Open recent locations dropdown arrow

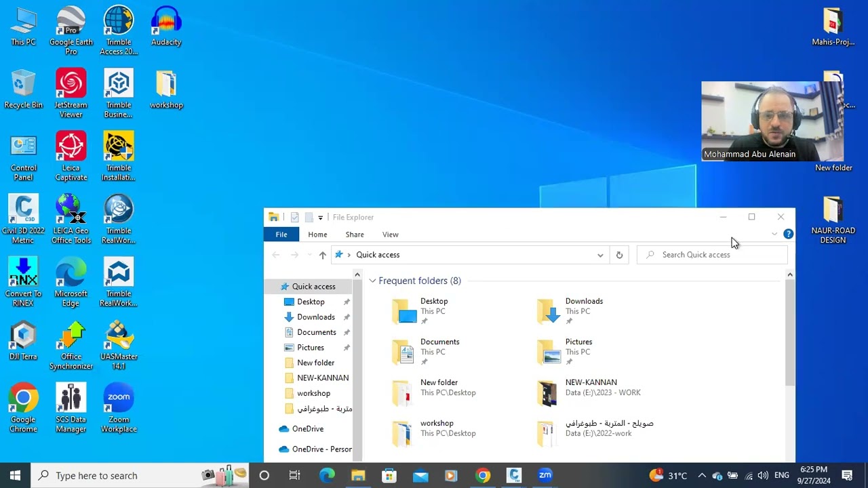(x=309, y=255)
